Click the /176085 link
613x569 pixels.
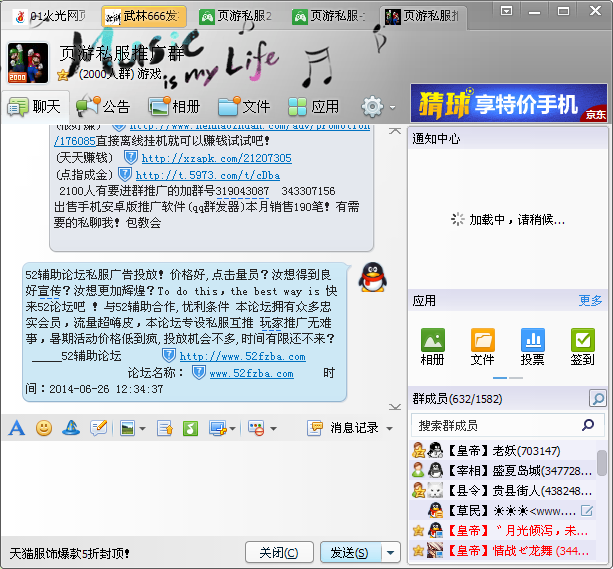coord(75,141)
